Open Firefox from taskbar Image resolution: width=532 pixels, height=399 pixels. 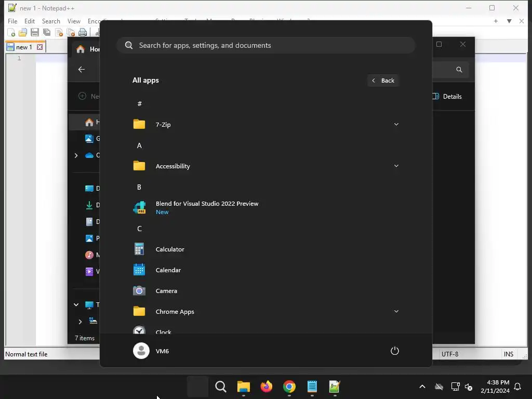(x=267, y=387)
